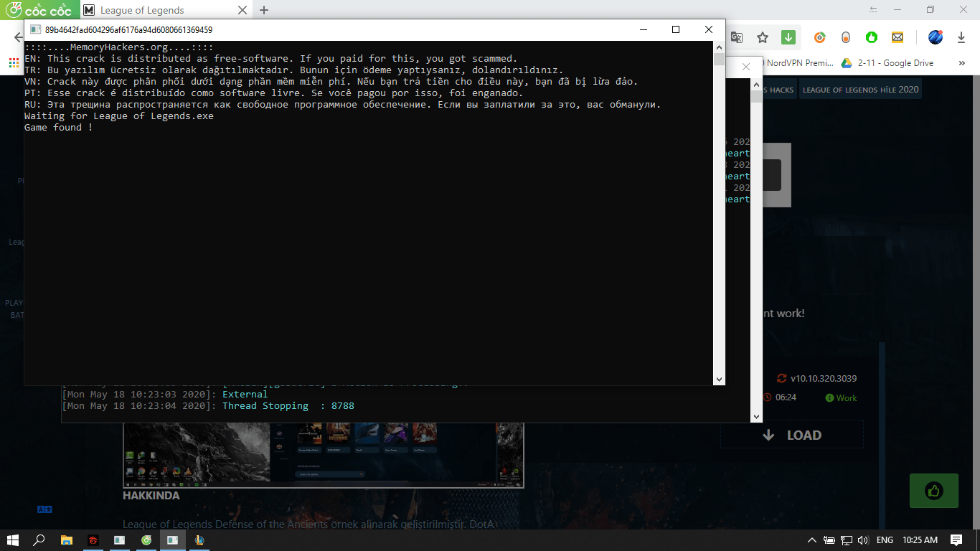Click scroll-up arrow of the front console window
Viewport: 980px width, 551px height.
tap(719, 47)
